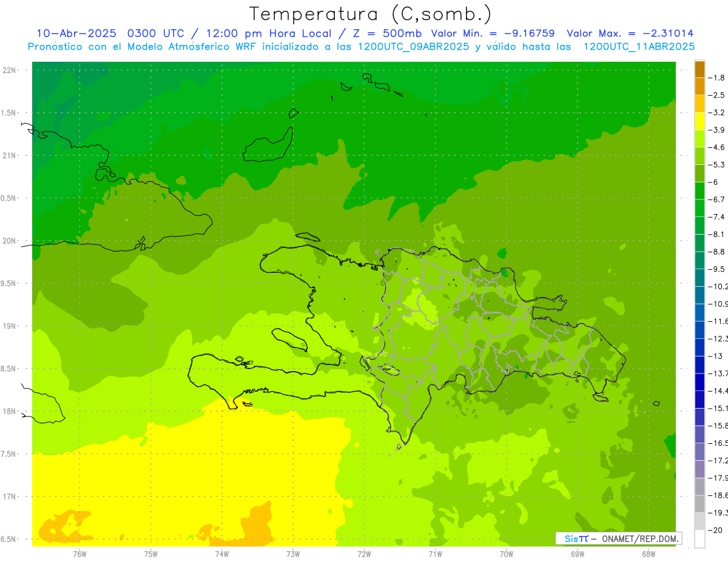Click the '71W' longitude axis label
728x562 pixels.
tap(436, 554)
